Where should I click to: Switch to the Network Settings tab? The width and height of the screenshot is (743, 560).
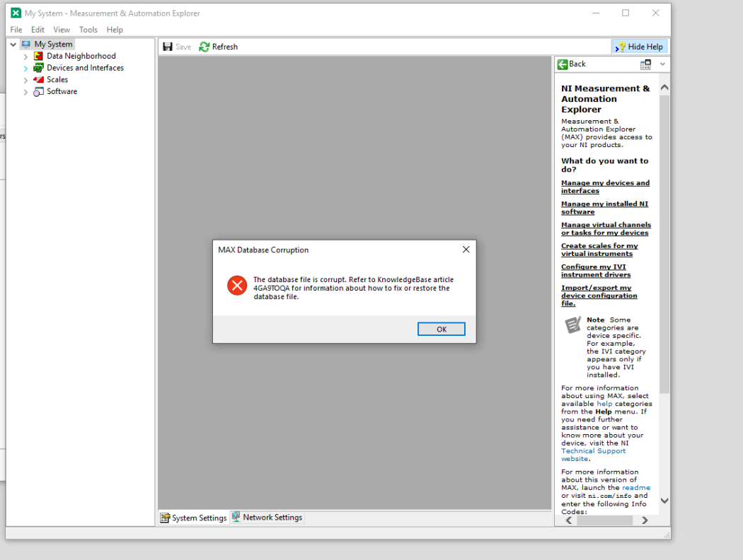click(x=267, y=518)
